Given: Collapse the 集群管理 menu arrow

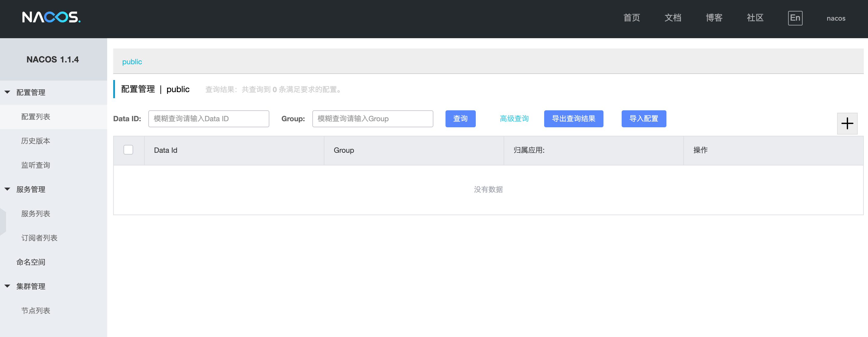Looking at the screenshot, I should coord(7,286).
